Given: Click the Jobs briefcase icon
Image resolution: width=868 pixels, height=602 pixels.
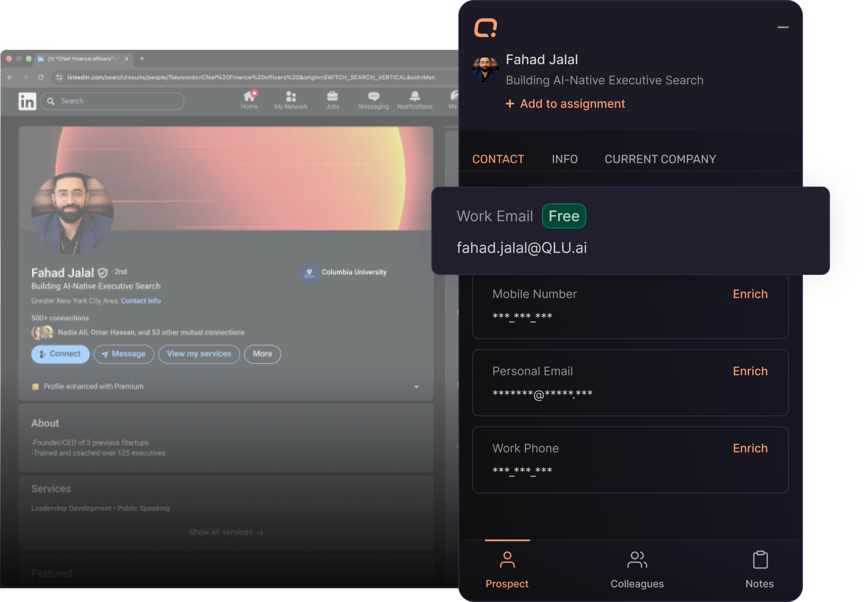Looking at the screenshot, I should click(x=332, y=97).
